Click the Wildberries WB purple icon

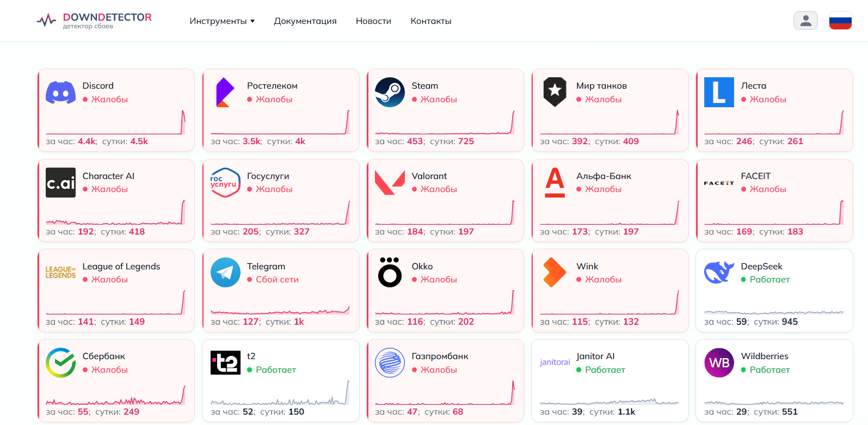[x=719, y=363]
